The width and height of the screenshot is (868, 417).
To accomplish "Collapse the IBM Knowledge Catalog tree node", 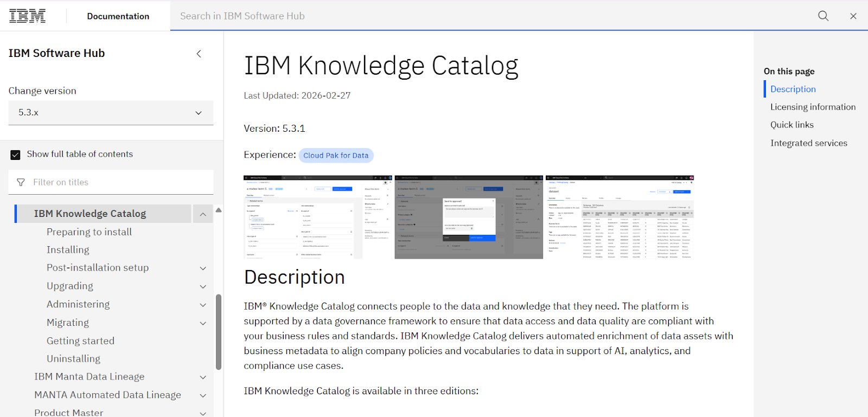I will (x=202, y=214).
